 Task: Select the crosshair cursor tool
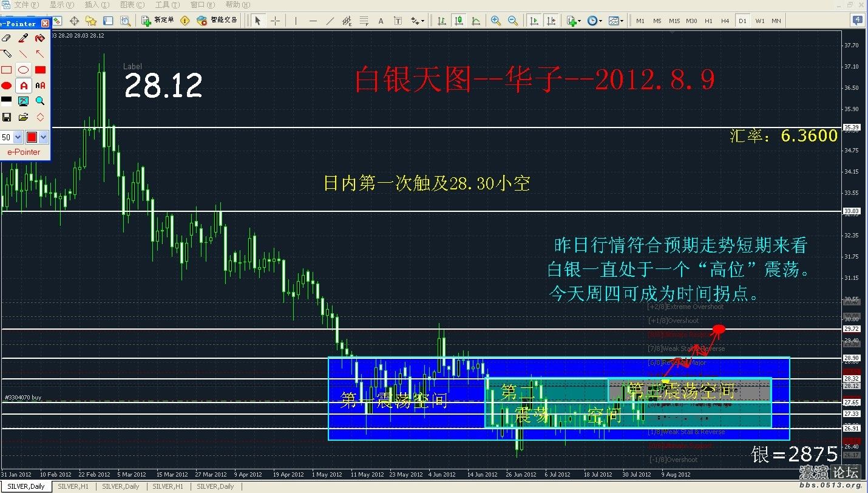pos(275,21)
